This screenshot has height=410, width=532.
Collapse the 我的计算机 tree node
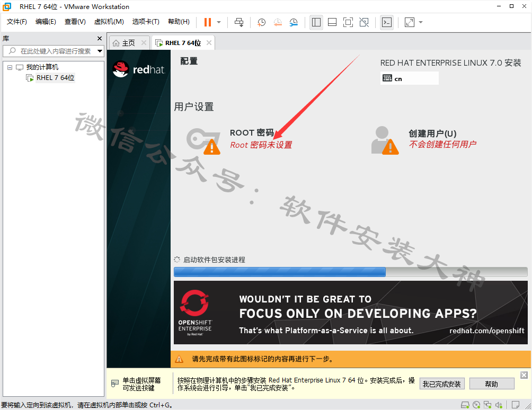coord(10,67)
